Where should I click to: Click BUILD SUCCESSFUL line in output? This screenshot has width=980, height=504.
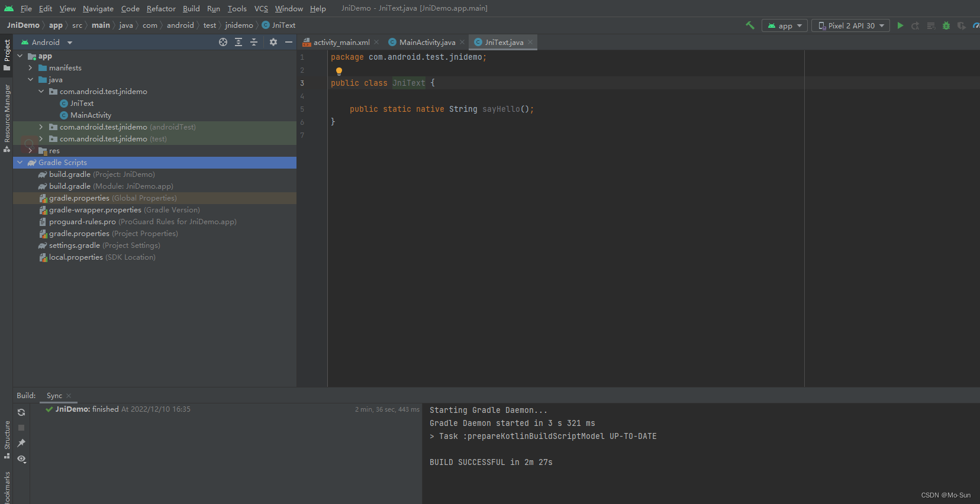tap(491, 463)
